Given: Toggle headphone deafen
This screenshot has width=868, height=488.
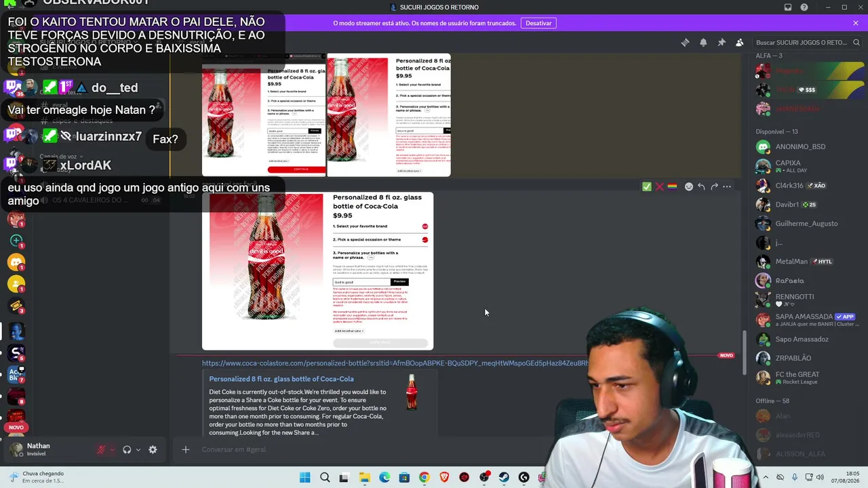Looking at the screenshot, I should (127, 449).
